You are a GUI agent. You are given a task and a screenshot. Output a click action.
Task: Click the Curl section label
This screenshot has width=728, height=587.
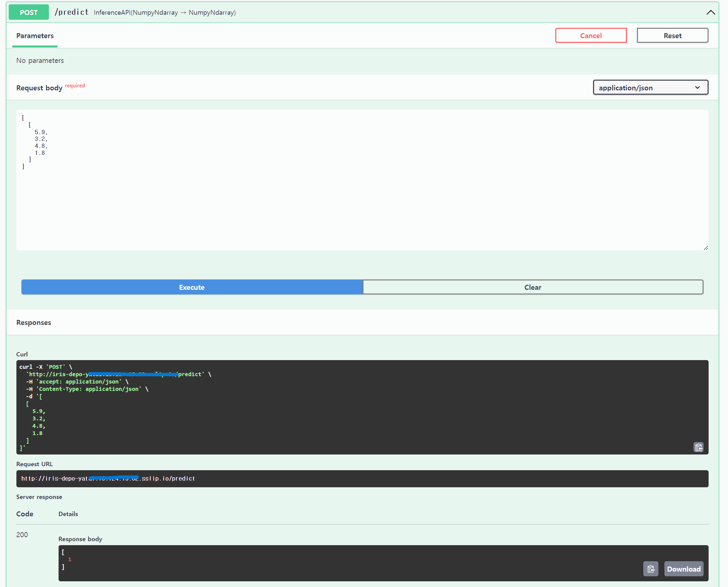[x=22, y=354]
